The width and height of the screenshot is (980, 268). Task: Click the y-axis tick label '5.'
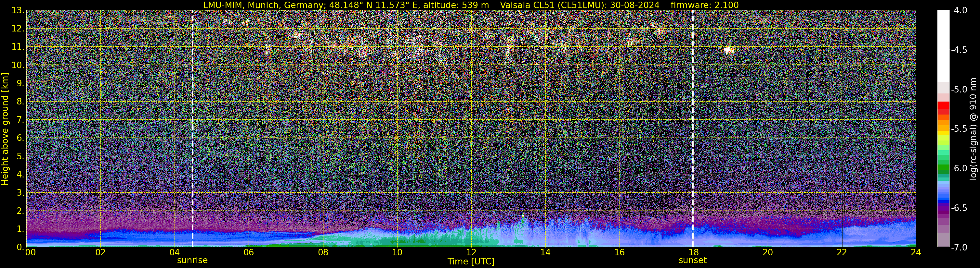point(20,156)
